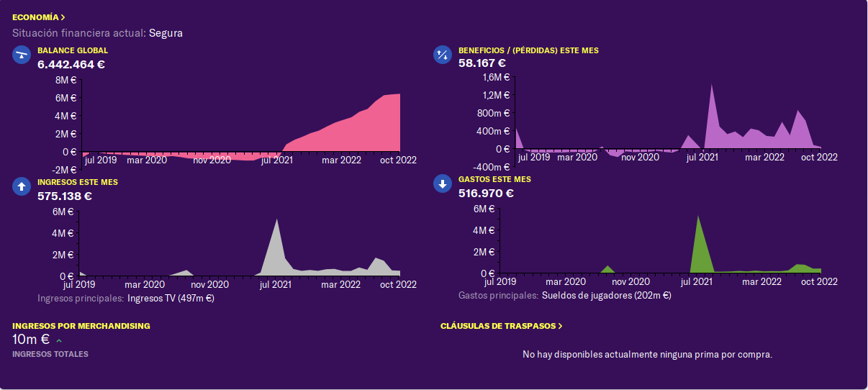This screenshot has height=390, width=868.
Task: Click the Balance Global scale icon
Action: pos(22,55)
